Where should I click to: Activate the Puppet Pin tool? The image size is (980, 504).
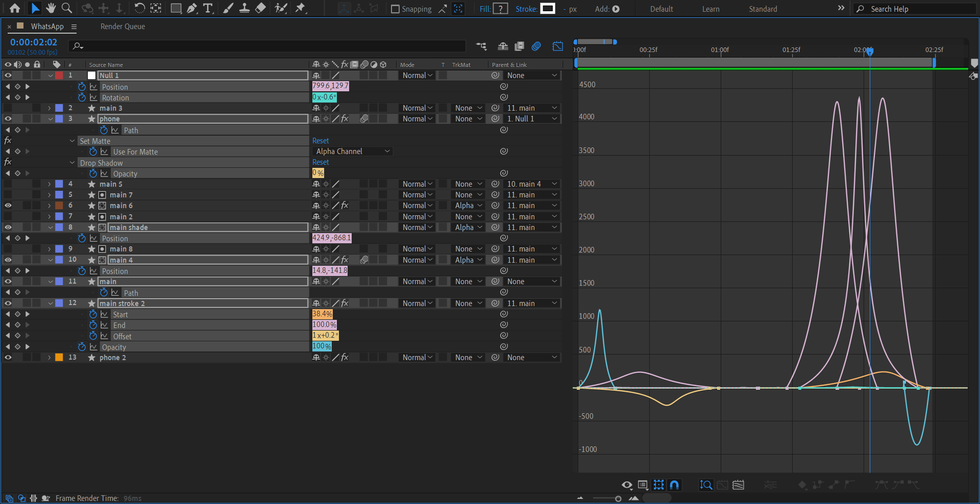tap(300, 8)
